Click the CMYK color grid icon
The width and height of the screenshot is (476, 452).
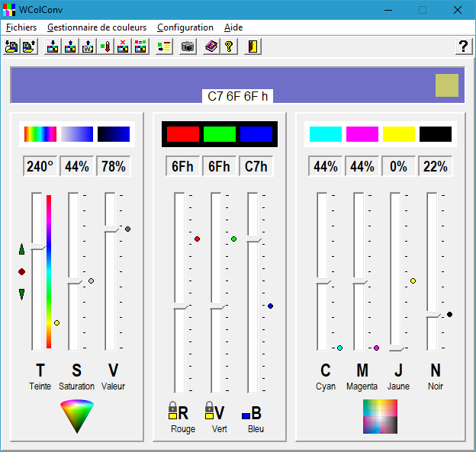pos(380,416)
